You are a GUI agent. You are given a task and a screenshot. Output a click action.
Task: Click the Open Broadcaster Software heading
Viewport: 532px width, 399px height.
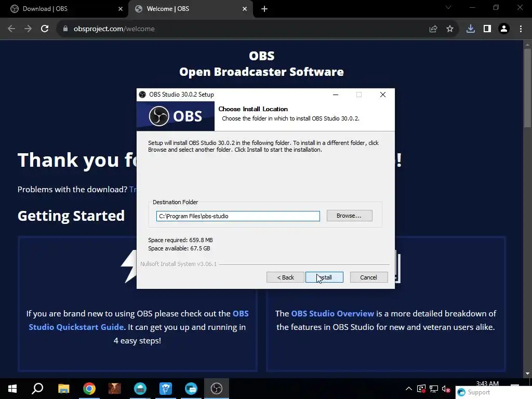(261, 72)
